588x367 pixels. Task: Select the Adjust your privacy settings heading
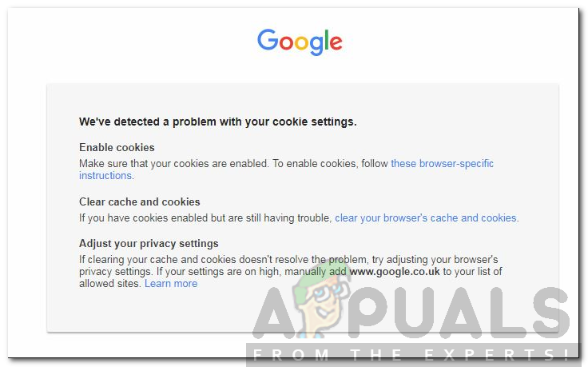pos(149,243)
